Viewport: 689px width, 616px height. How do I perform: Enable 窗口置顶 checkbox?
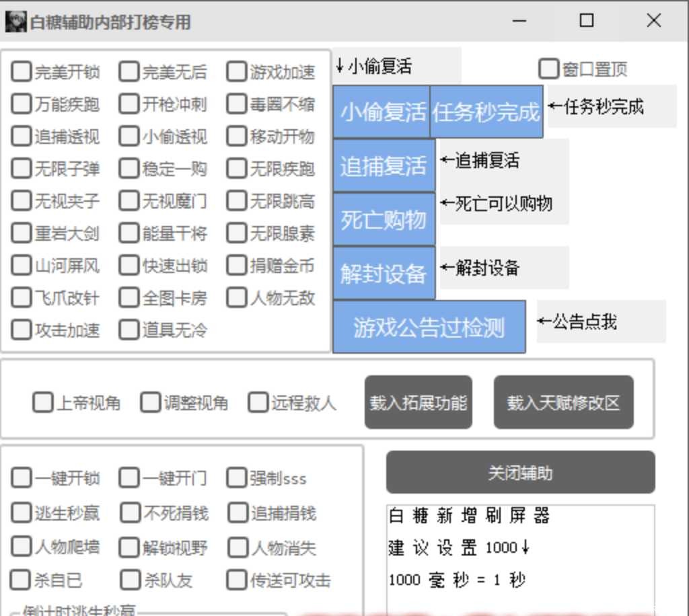click(549, 69)
